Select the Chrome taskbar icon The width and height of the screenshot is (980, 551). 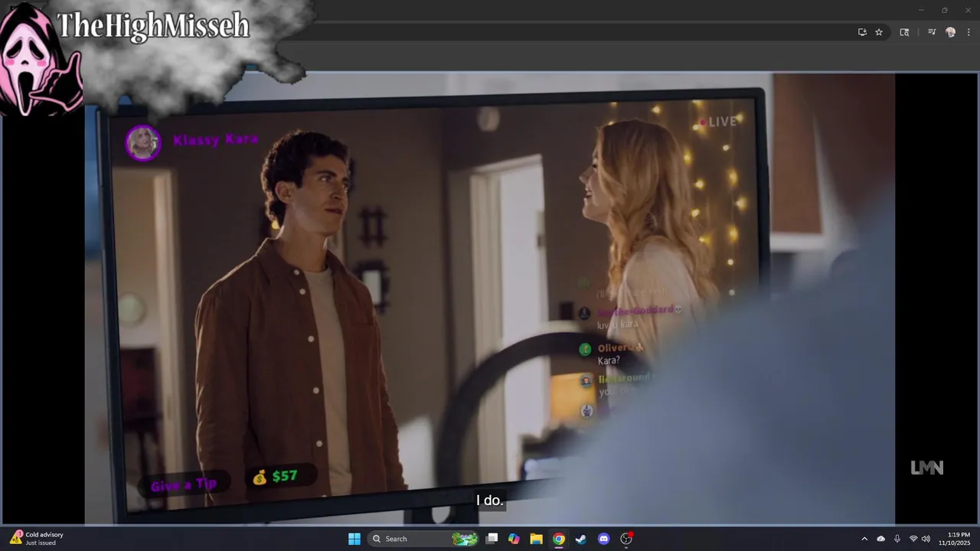tap(559, 539)
